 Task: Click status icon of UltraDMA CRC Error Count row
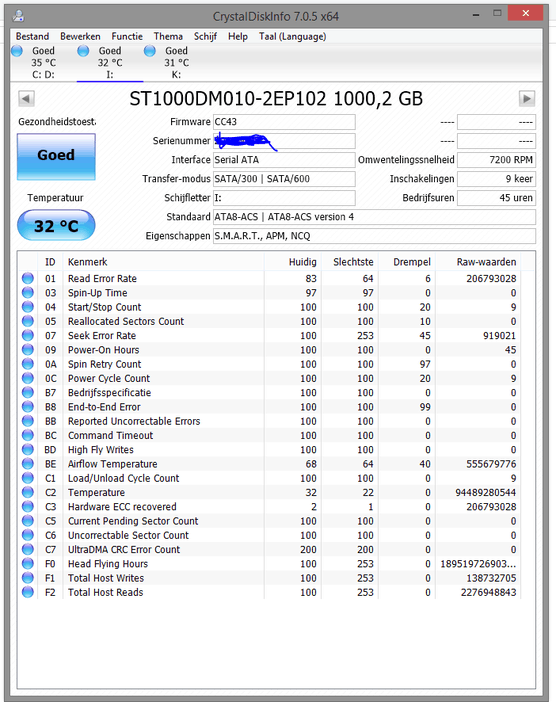(28, 549)
